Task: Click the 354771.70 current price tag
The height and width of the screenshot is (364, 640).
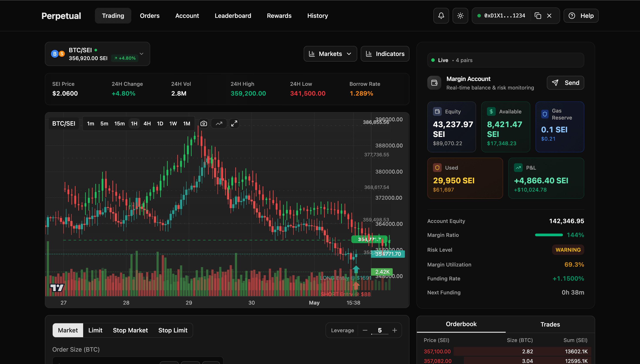Action: (x=388, y=254)
